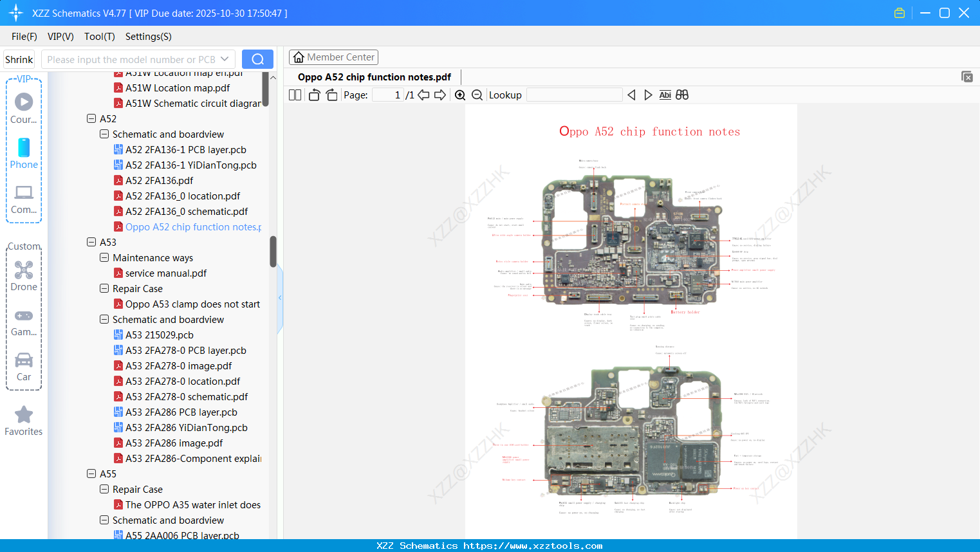980x552 pixels.
Task: Open the model number dropdown arrow
Action: click(x=225, y=59)
